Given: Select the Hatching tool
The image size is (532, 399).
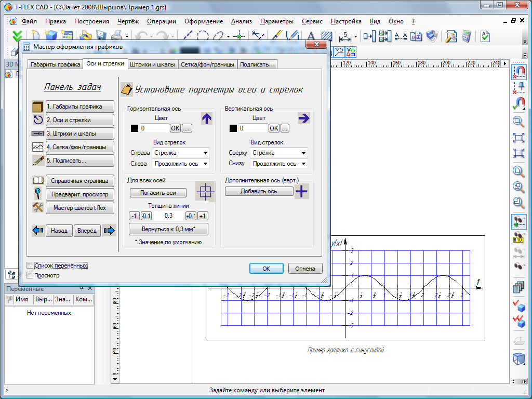Looking at the screenshot, I should [x=326, y=36].
